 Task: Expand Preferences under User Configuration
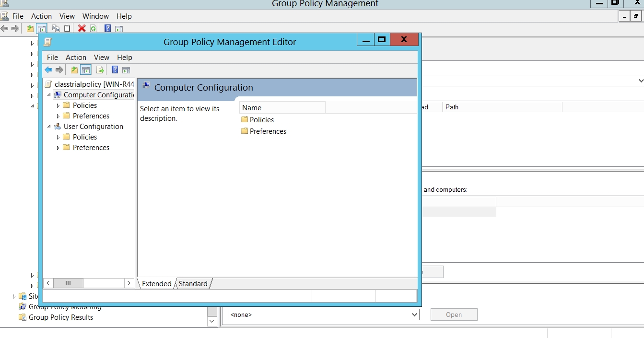[x=58, y=148]
